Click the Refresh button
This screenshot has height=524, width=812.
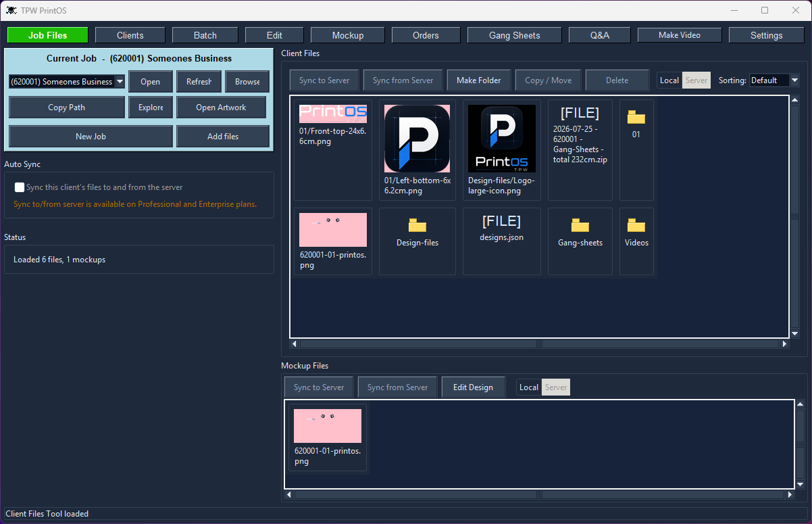pos(199,82)
